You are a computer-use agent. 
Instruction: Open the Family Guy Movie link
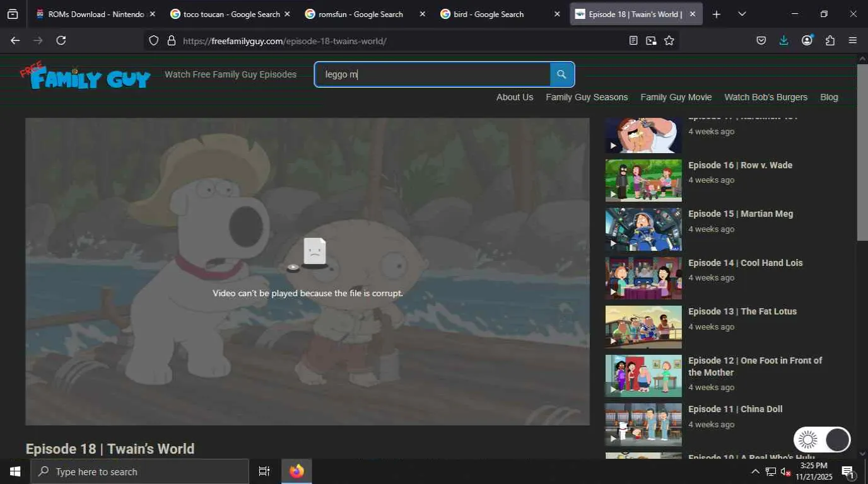676,97
